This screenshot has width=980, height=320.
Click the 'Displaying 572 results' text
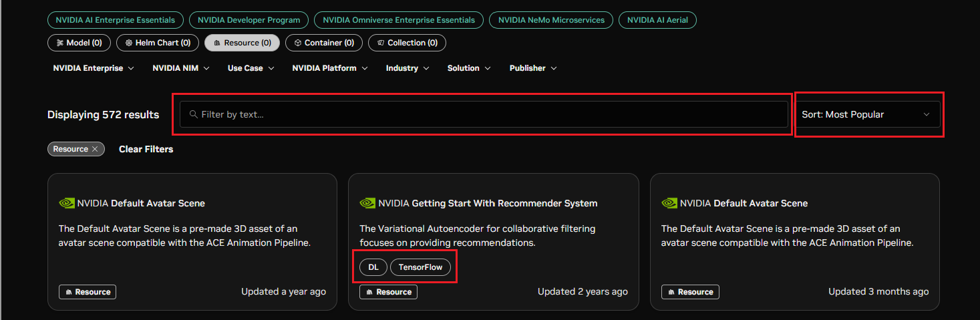(104, 115)
